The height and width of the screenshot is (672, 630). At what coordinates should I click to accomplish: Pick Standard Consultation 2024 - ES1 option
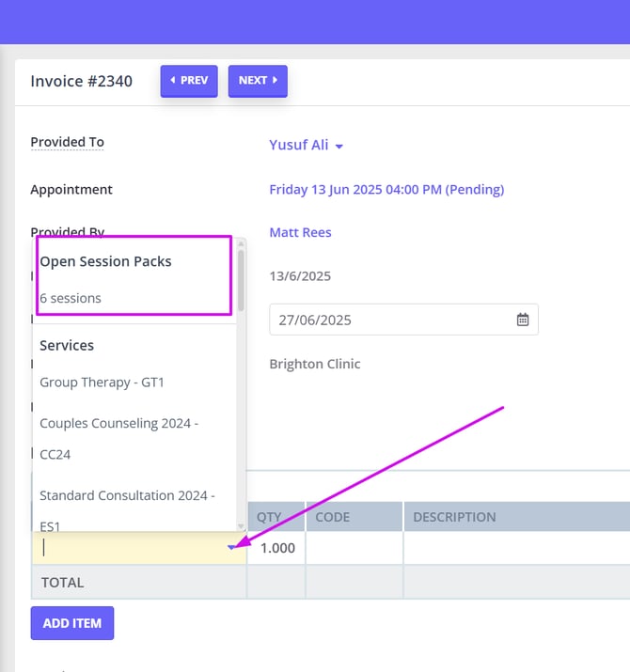pos(127,508)
